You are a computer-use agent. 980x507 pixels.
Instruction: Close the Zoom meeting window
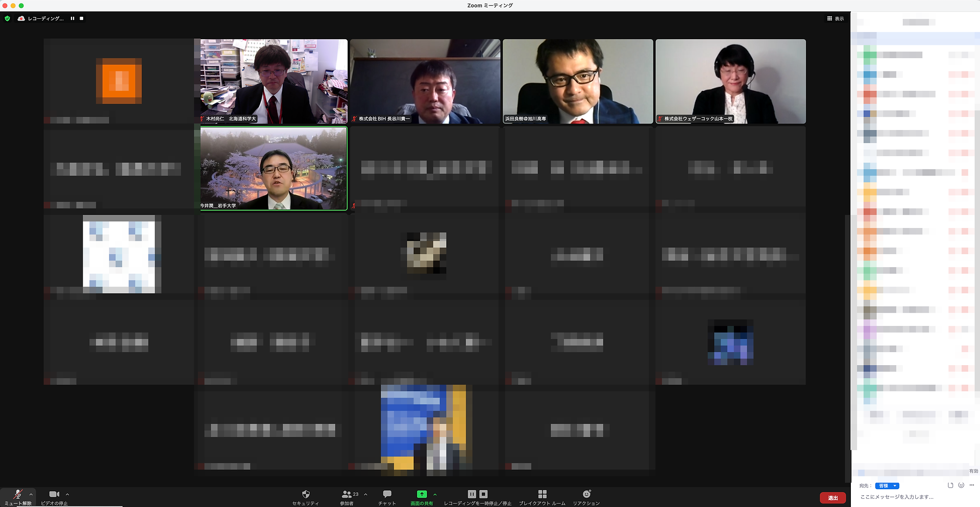[x=5, y=6]
